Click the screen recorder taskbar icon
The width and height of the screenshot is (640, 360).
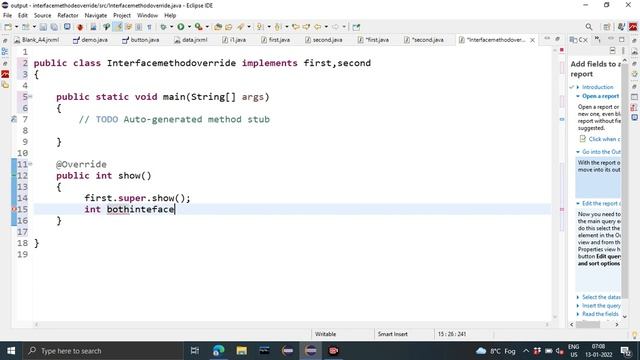[333, 351]
